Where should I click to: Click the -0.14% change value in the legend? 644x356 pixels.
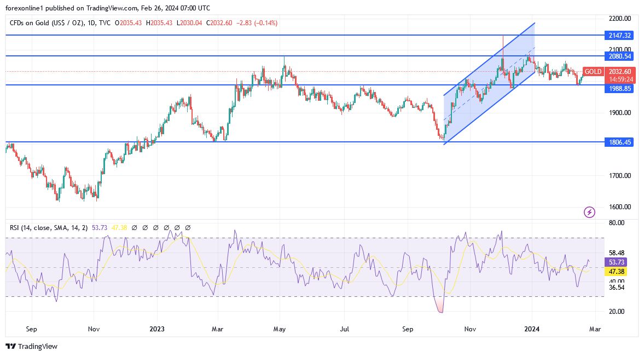(266, 22)
